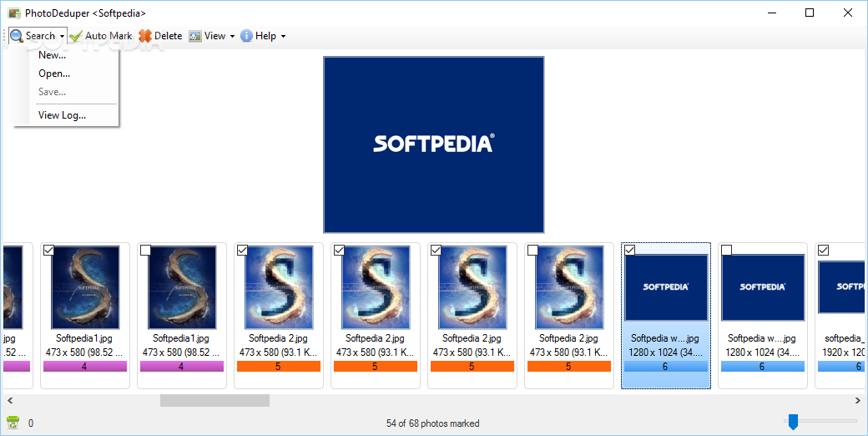Expand the View dropdown menu
This screenshot has height=436, width=868.
point(211,36)
